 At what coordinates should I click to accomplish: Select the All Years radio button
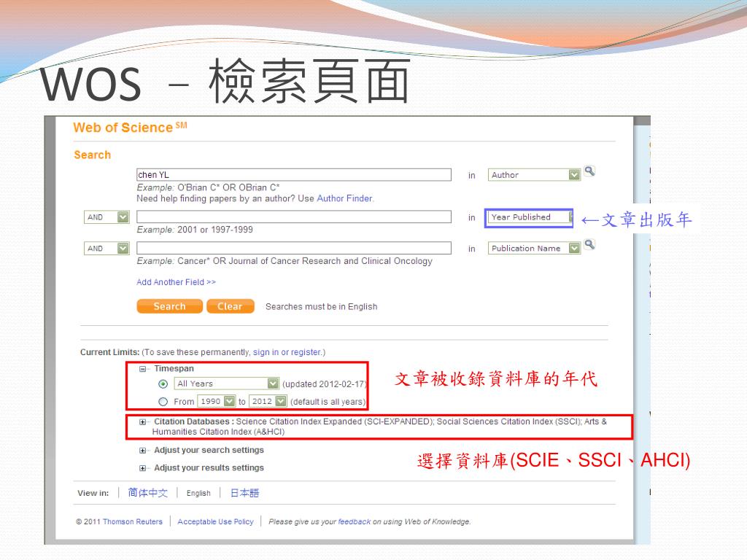[x=163, y=384]
